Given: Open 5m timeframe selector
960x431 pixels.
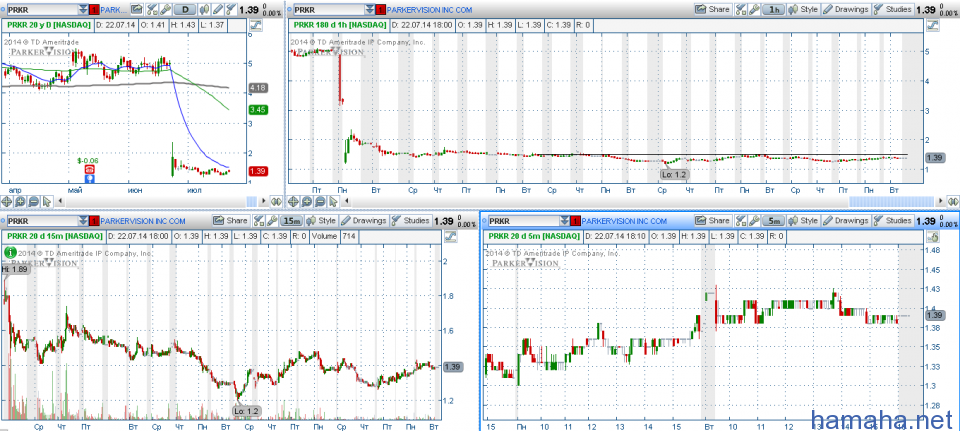Looking at the screenshot, I should tap(774, 220).
